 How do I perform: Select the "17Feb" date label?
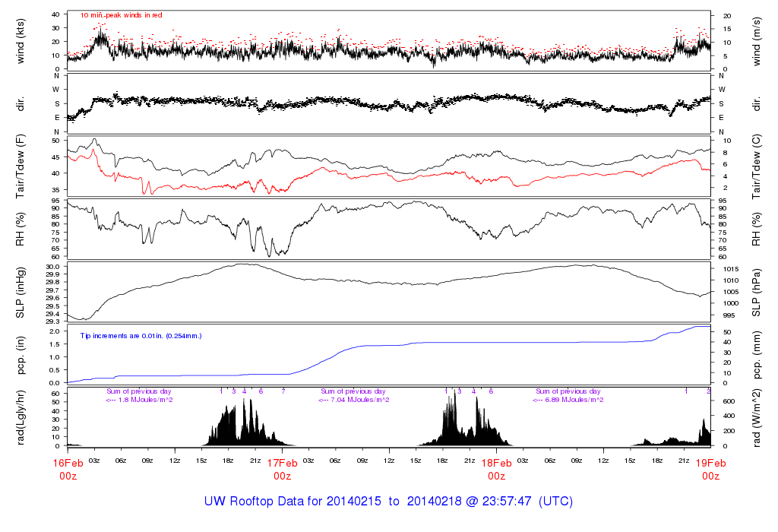(283, 463)
